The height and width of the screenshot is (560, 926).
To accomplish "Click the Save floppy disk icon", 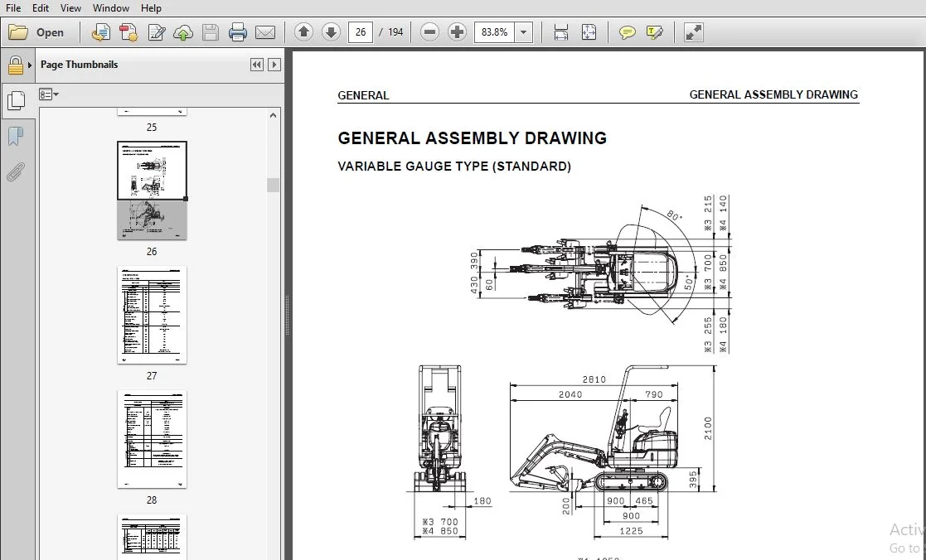I will (211, 32).
